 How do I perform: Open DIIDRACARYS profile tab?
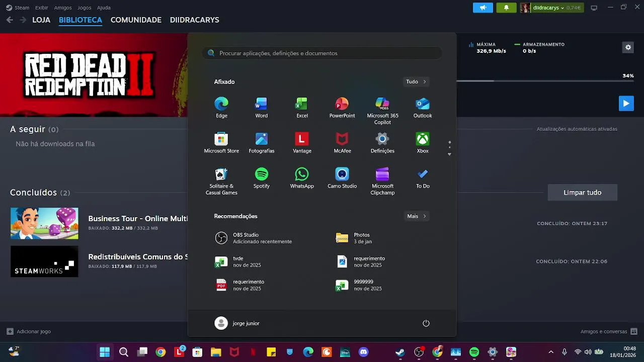[x=194, y=20]
